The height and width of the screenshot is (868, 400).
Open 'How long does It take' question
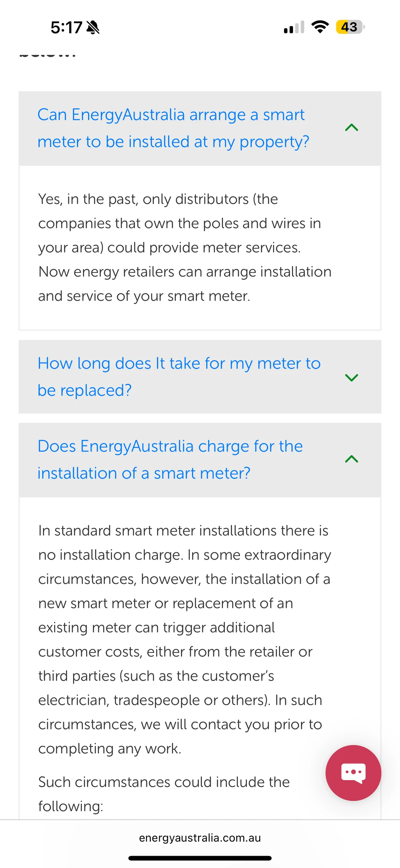pos(179,377)
